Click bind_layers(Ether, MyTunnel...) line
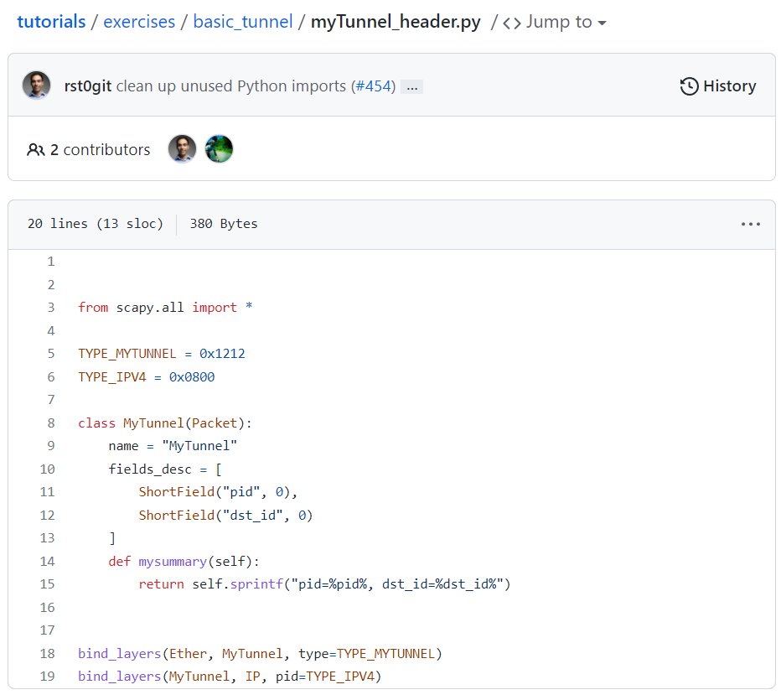This screenshot has height=700, width=781. 260,654
